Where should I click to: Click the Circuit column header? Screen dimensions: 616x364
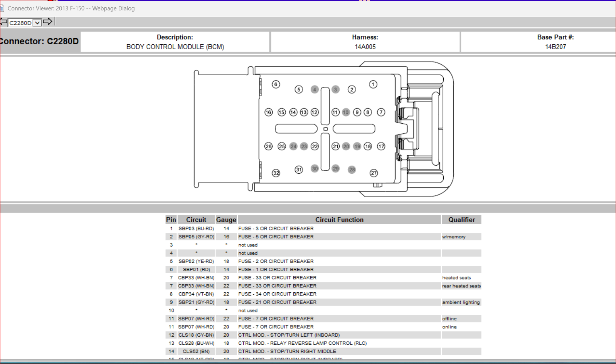(x=196, y=220)
